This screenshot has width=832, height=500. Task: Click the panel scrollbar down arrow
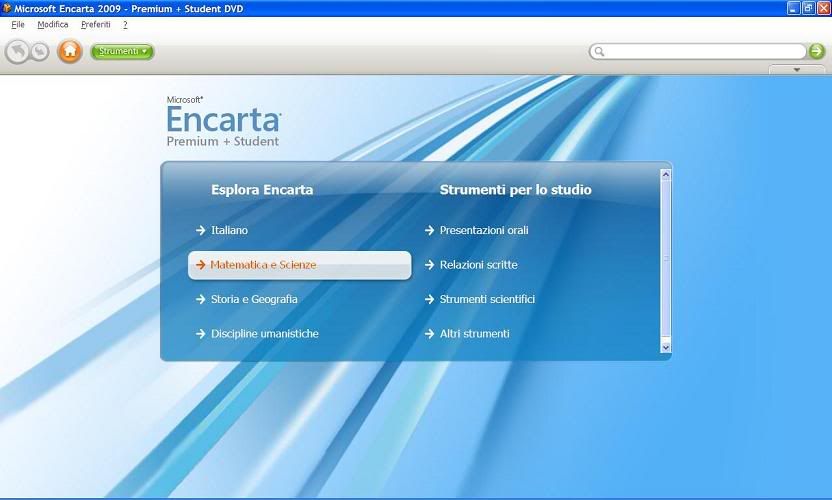[x=665, y=348]
